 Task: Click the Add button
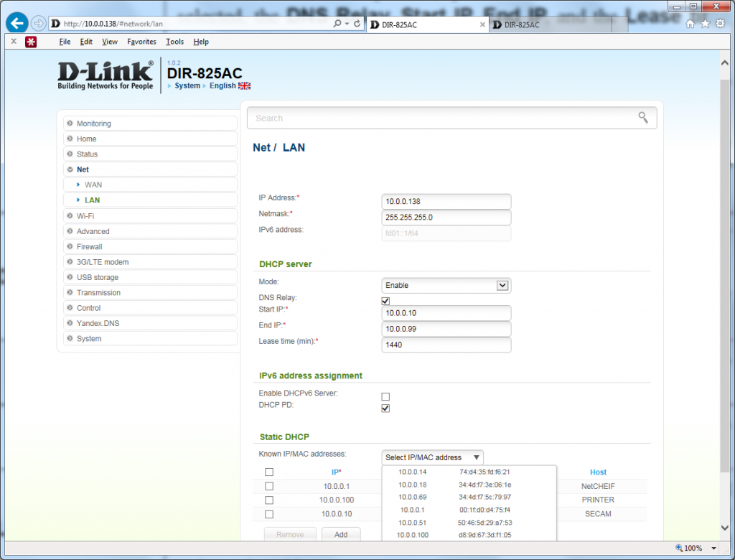coord(340,535)
